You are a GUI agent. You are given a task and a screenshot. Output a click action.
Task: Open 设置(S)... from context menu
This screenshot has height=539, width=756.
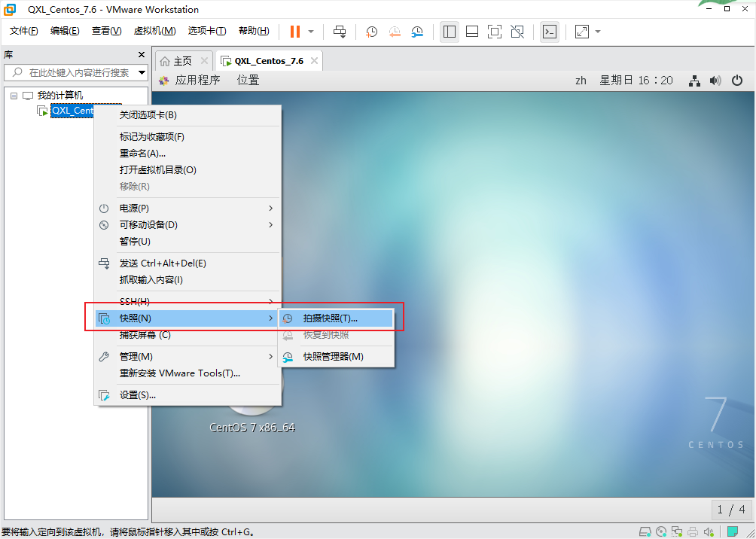coord(188,395)
